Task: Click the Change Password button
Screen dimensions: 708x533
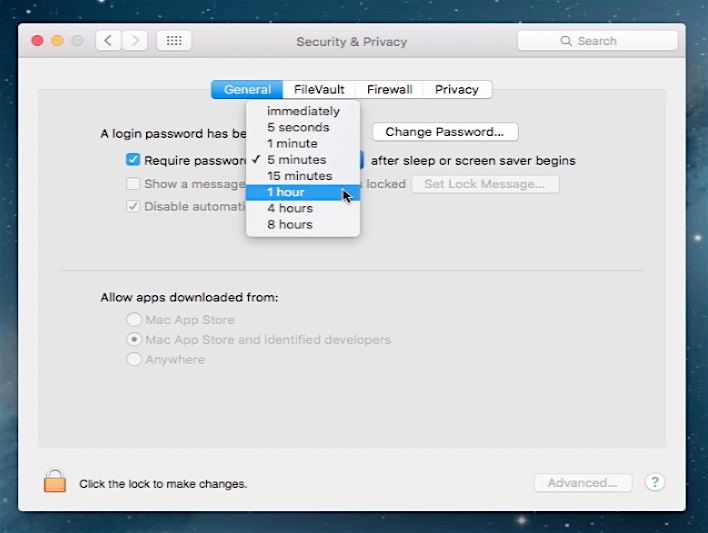Action: [445, 132]
